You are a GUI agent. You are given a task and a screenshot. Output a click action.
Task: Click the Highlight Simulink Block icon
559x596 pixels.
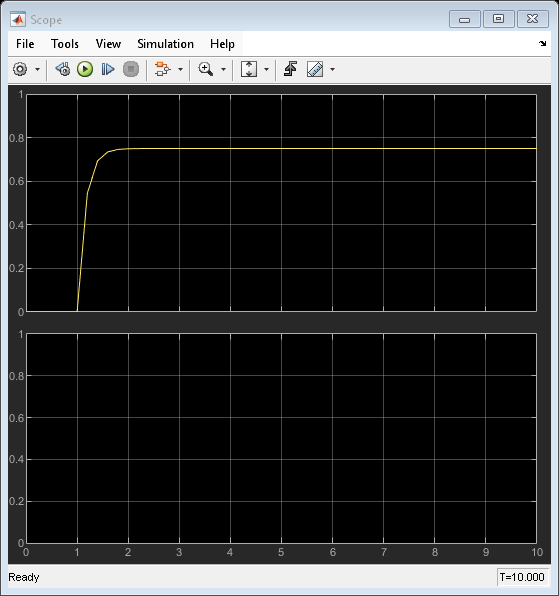click(163, 69)
